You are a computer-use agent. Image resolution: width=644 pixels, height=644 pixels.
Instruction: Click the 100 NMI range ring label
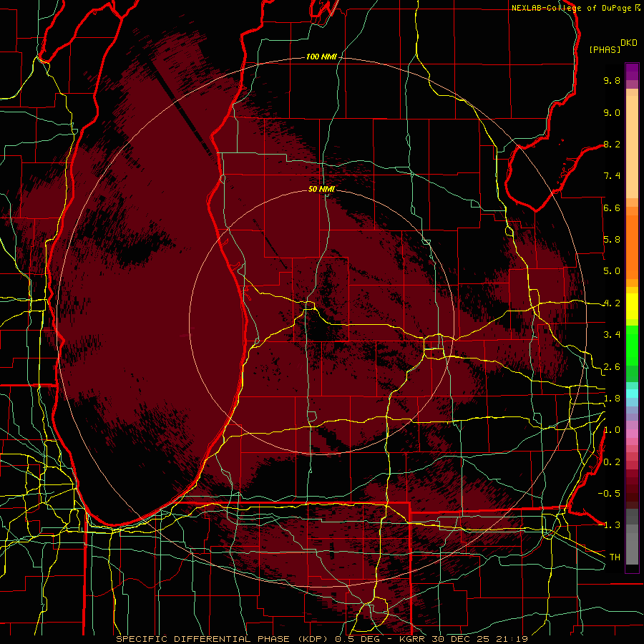coord(321,57)
